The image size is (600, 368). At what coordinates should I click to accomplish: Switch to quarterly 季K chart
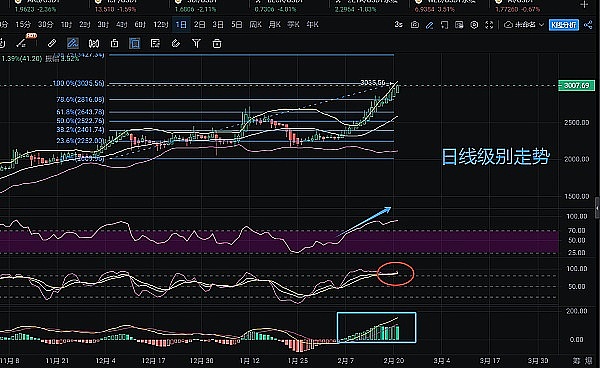293,25
